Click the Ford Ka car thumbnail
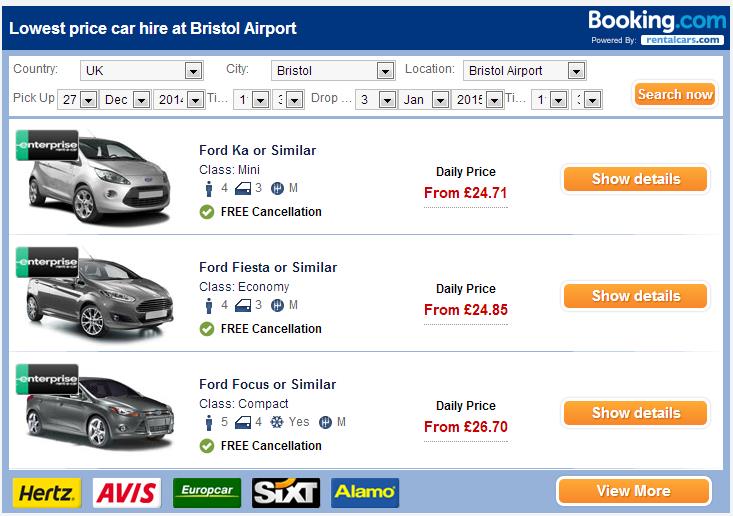 [x=100, y=180]
